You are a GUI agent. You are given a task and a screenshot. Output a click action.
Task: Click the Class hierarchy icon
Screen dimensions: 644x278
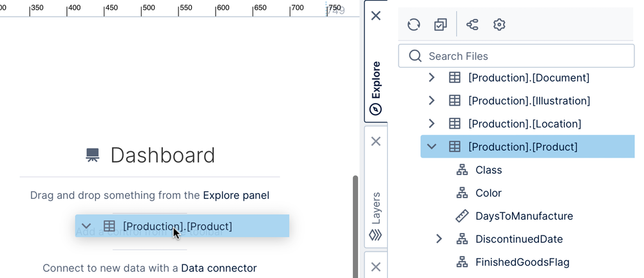(x=462, y=170)
